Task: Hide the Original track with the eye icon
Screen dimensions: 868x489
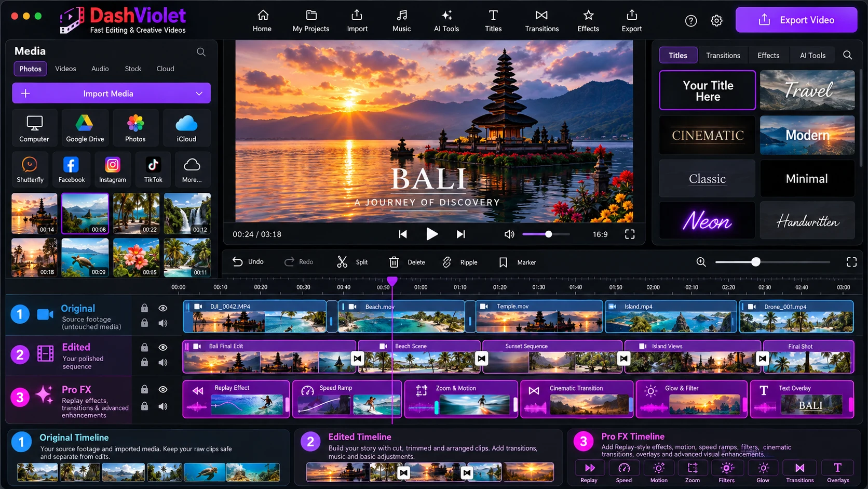Action: pyautogui.click(x=162, y=308)
